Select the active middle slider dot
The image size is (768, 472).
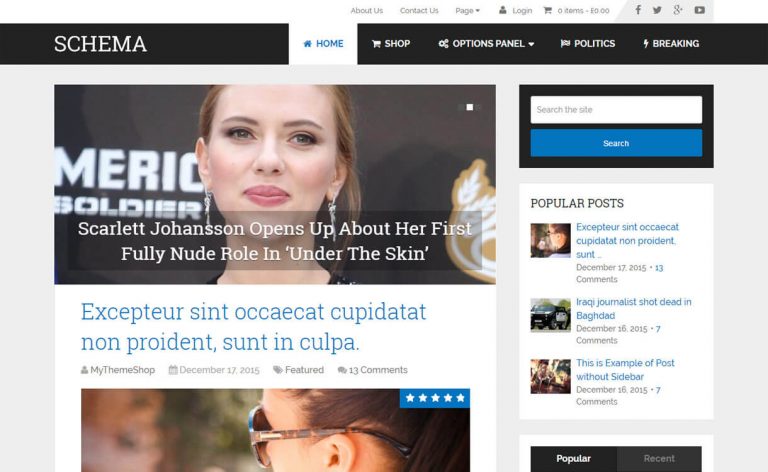coord(470,107)
